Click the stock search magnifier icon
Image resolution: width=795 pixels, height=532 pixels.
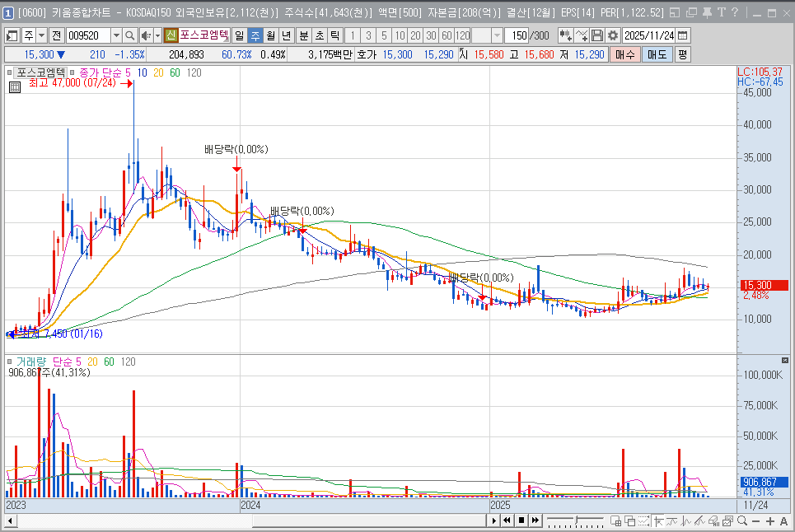[130, 35]
